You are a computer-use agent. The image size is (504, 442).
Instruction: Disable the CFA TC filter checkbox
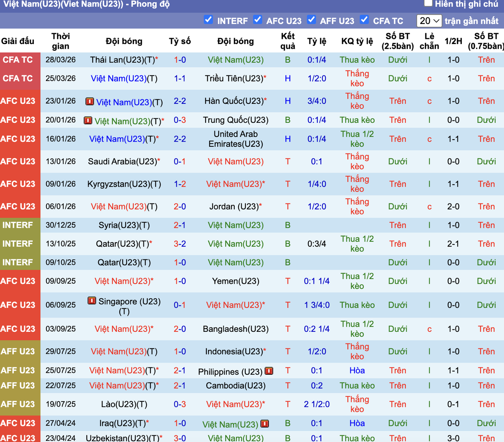[365, 20]
